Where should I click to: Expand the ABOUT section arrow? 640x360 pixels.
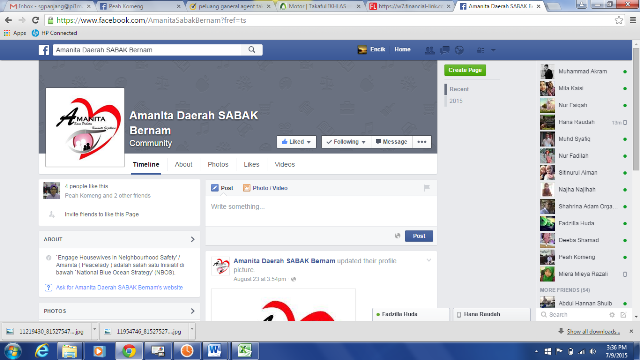(193, 239)
